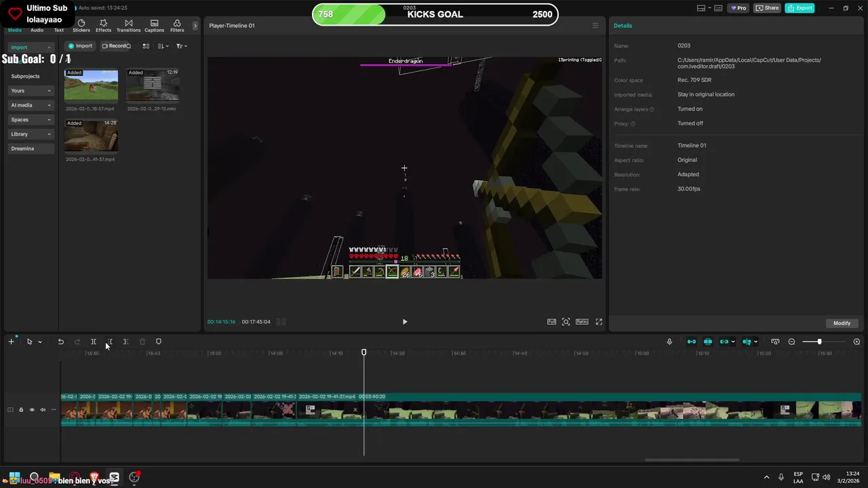The width and height of the screenshot is (868, 488).
Task: Expand the Yours section
Action: (31, 91)
